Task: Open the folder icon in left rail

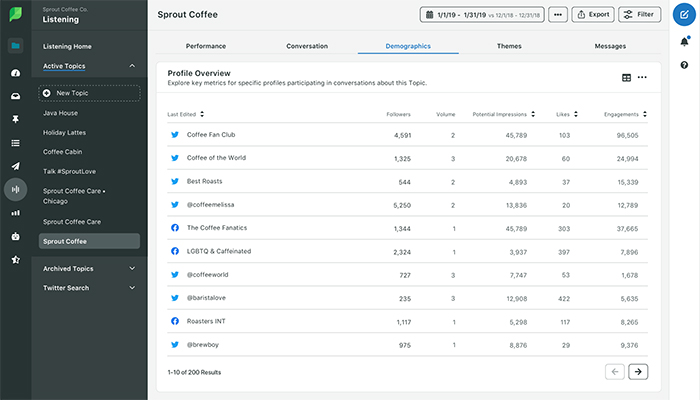Action: (x=16, y=46)
